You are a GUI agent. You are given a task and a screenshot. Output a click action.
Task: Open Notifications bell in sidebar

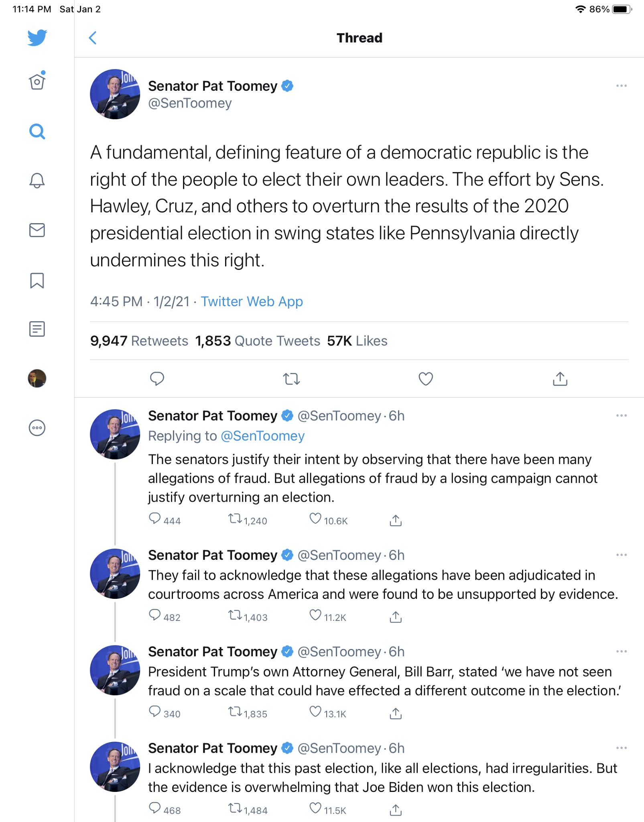click(x=37, y=181)
